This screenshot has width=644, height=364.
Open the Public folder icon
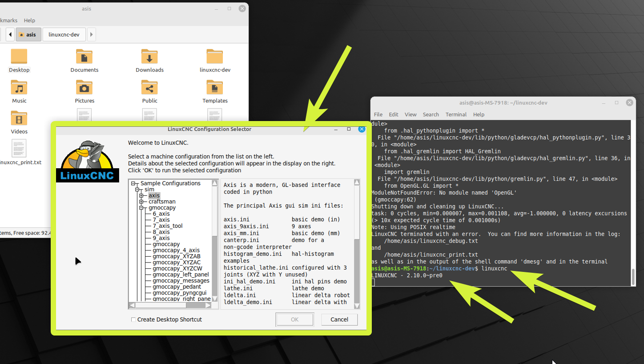tap(149, 88)
